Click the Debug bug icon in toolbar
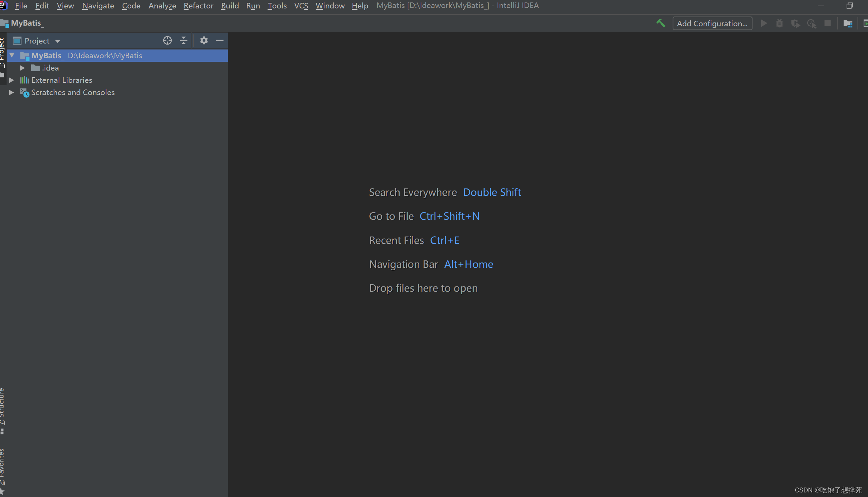Screen dimensions: 868x497 780,24
